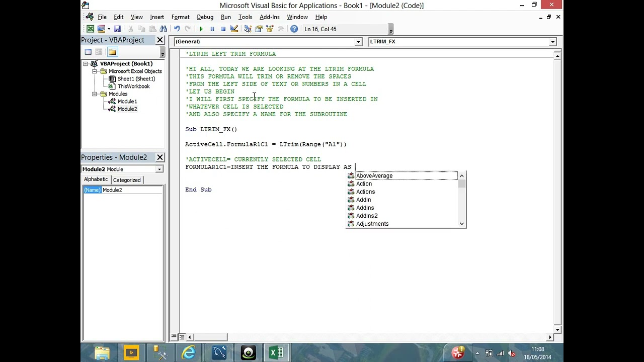This screenshot has height=362, width=644.
Task: Open the Edit menu
Action: pyautogui.click(x=119, y=17)
